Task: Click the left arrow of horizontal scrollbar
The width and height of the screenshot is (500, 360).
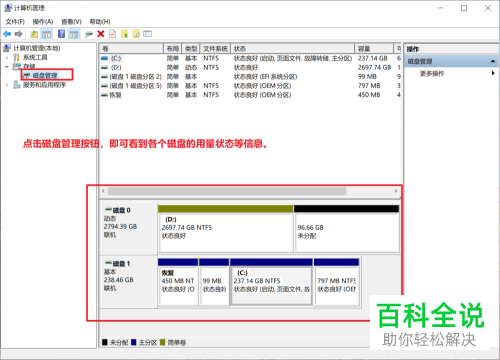Action: click(103, 191)
